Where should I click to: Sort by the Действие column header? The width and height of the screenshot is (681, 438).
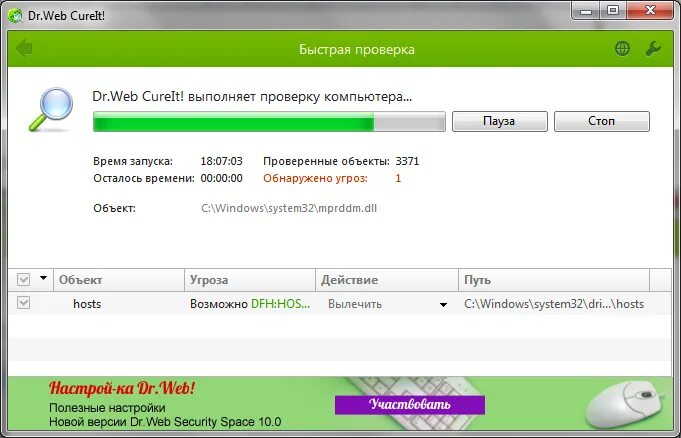[387, 280]
